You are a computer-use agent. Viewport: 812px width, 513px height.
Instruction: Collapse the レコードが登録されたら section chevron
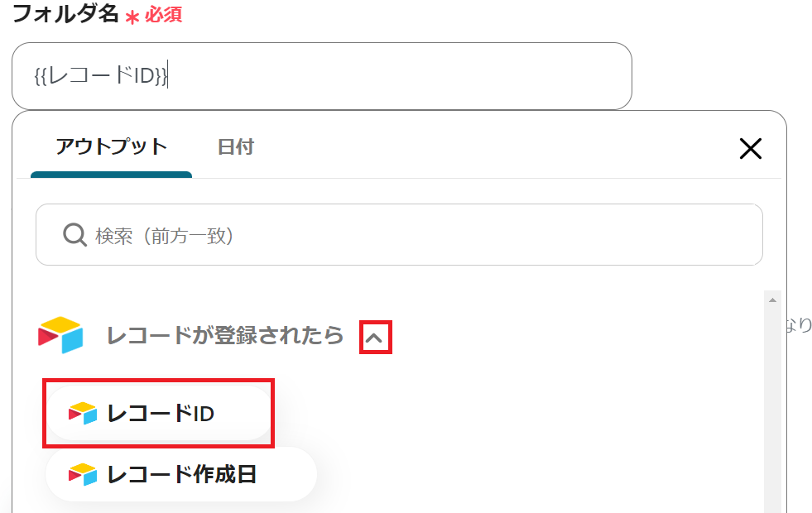[x=375, y=338]
